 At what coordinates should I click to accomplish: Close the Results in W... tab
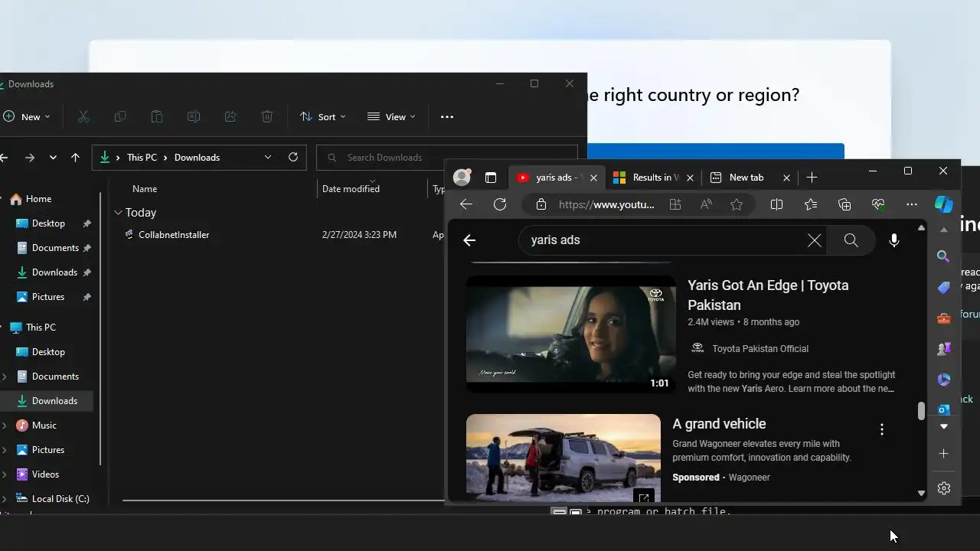point(690,178)
